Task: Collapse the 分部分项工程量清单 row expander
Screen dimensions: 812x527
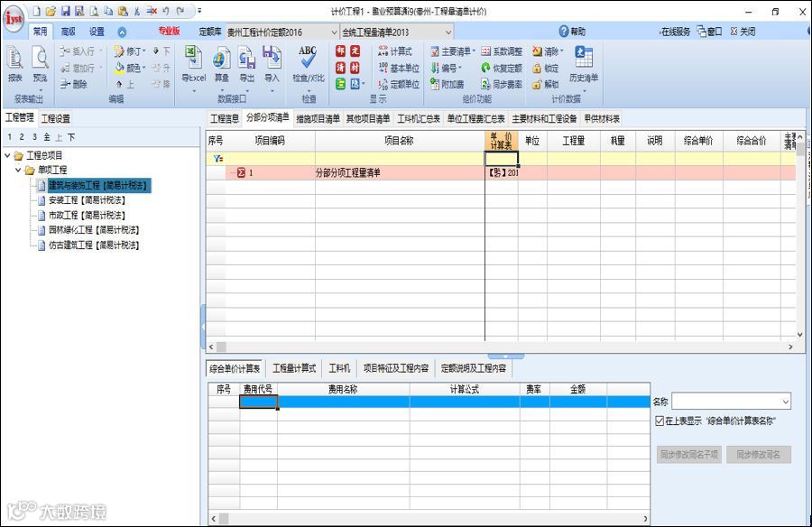Action: [x=241, y=172]
